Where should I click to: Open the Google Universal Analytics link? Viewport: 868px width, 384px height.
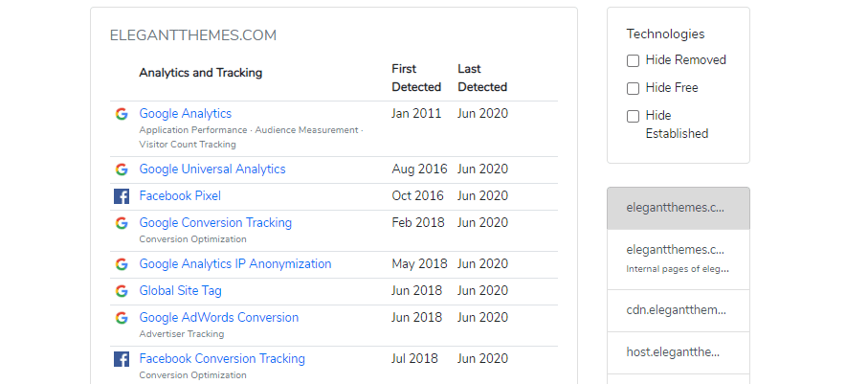212,169
